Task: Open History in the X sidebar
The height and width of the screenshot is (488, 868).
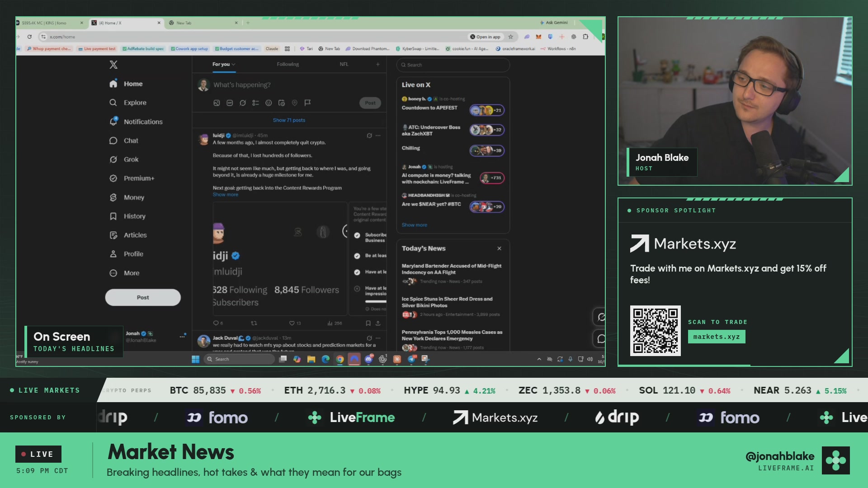Action: pyautogui.click(x=127, y=216)
